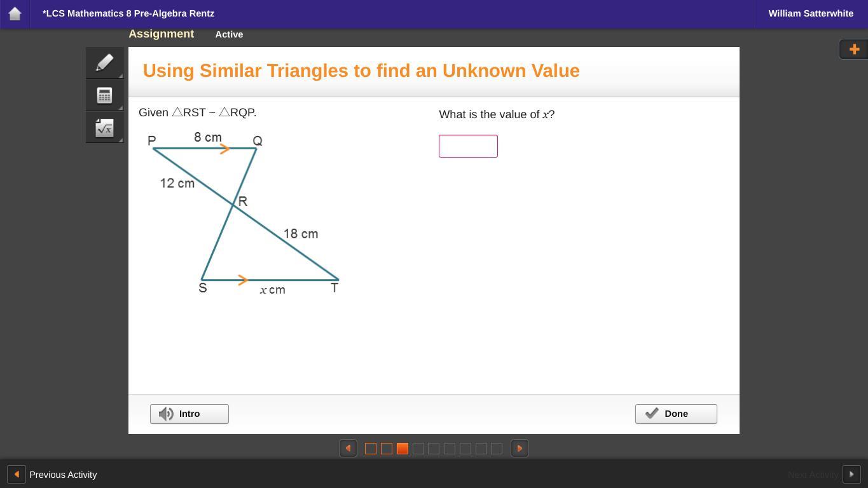Click the Assignment heading
This screenshot has height=488, width=868.
click(x=162, y=34)
